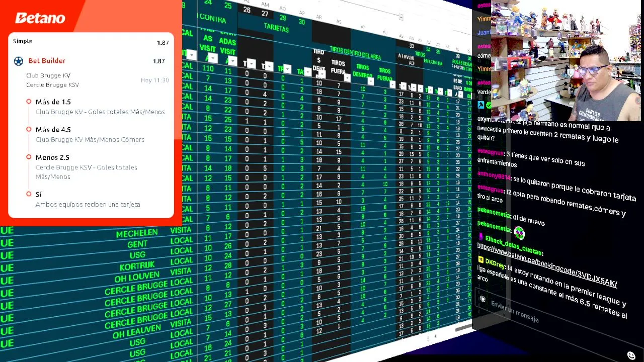Collapse the spreadsheet column group minus button
The width and height of the screenshot is (644, 362).
[400, 18]
